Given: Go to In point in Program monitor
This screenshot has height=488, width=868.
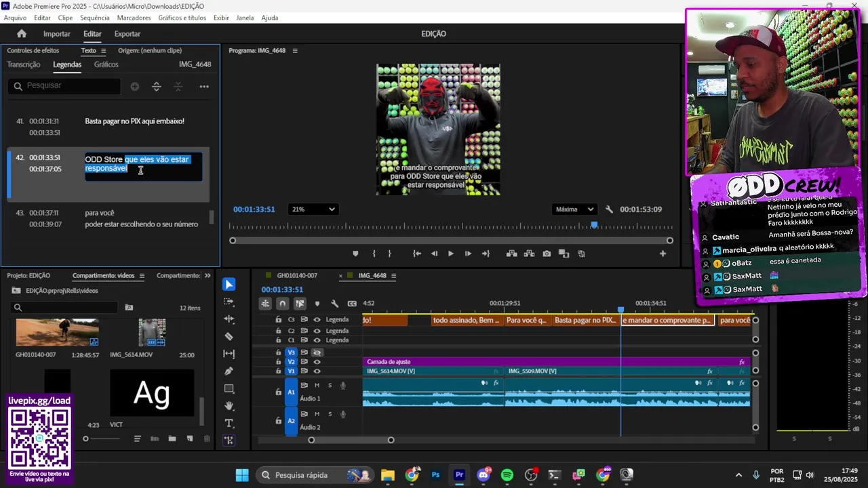Looking at the screenshot, I should 417,253.
